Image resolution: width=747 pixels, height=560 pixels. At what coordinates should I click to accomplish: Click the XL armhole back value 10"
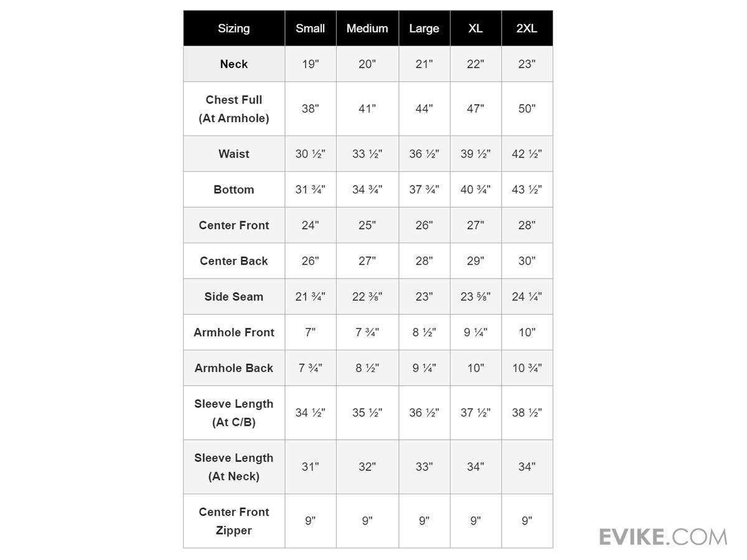[475, 368]
